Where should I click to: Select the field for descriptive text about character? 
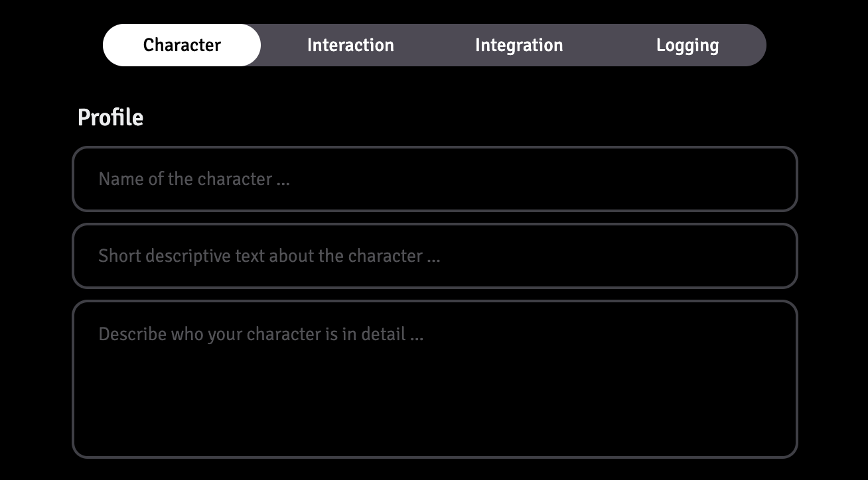tap(435, 256)
